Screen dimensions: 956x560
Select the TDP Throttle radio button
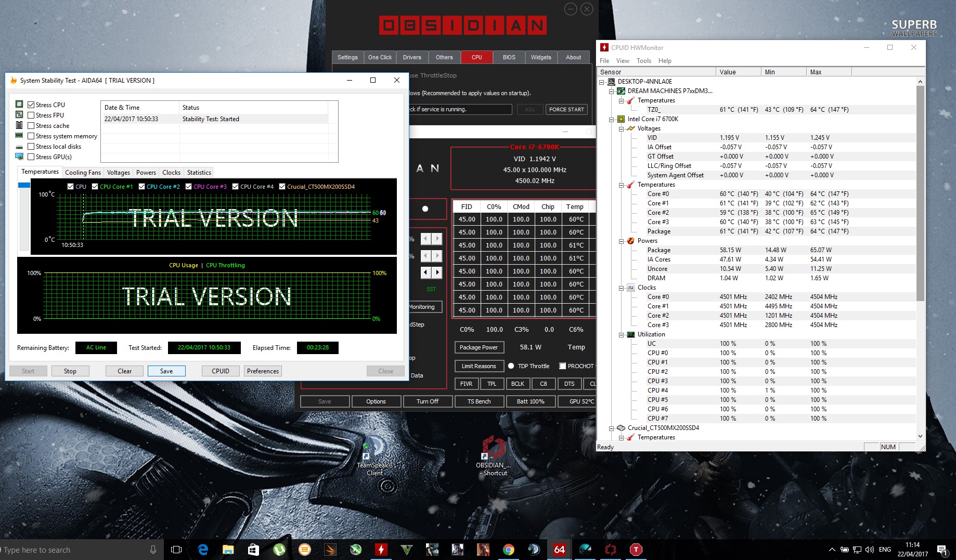511,366
